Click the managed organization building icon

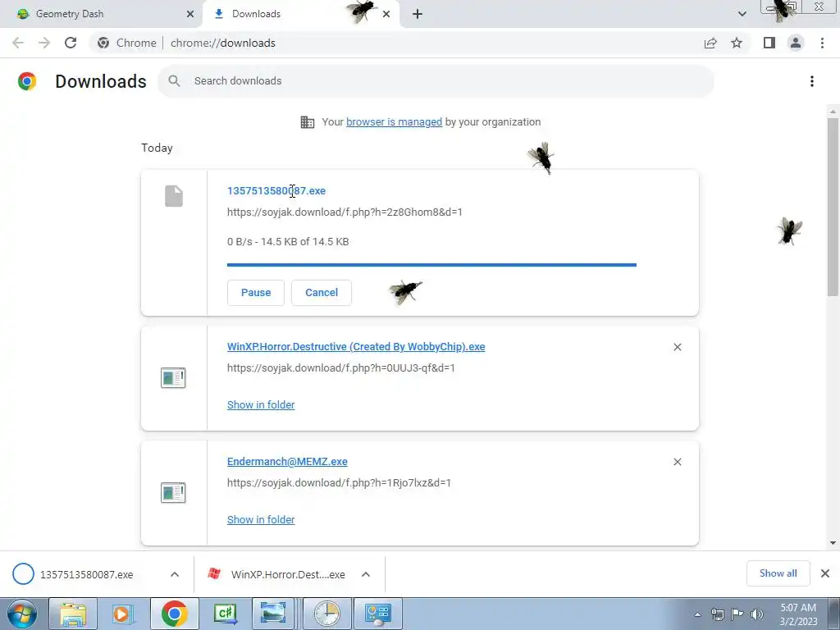tap(308, 122)
